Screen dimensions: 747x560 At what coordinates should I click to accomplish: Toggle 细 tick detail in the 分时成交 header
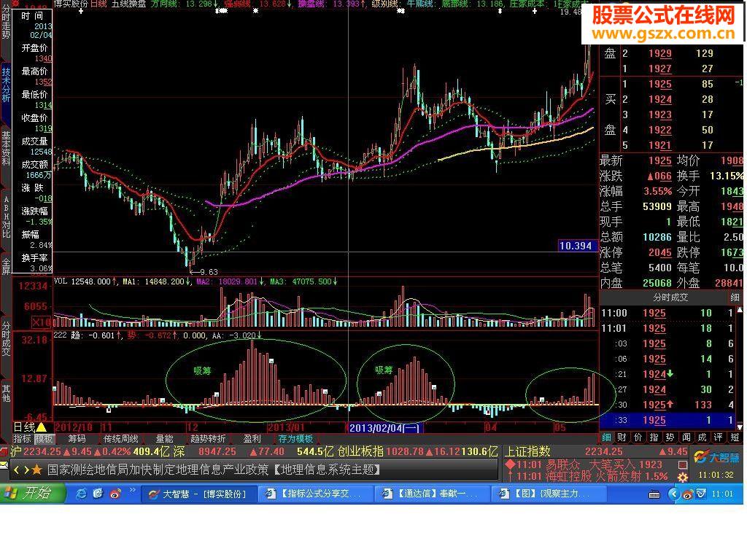(x=735, y=297)
